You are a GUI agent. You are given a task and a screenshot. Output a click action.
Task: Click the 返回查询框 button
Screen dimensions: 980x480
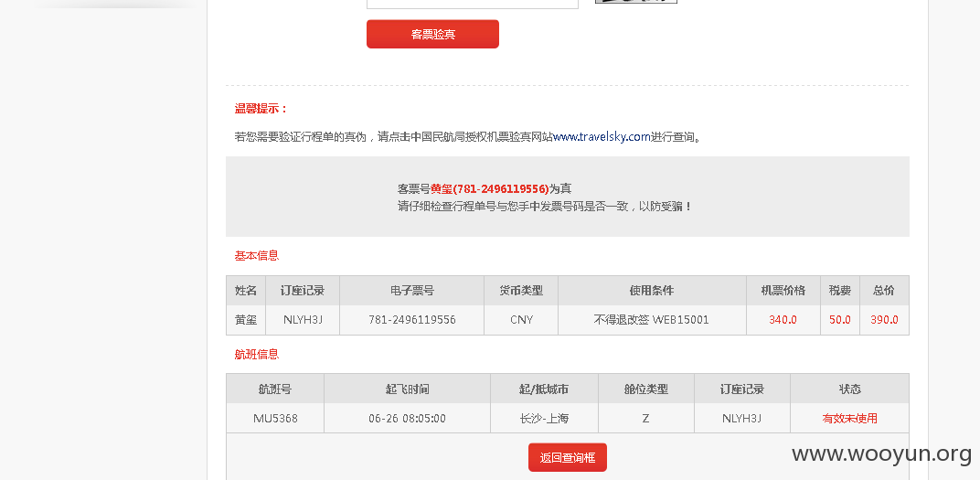(x=568, y=457)
